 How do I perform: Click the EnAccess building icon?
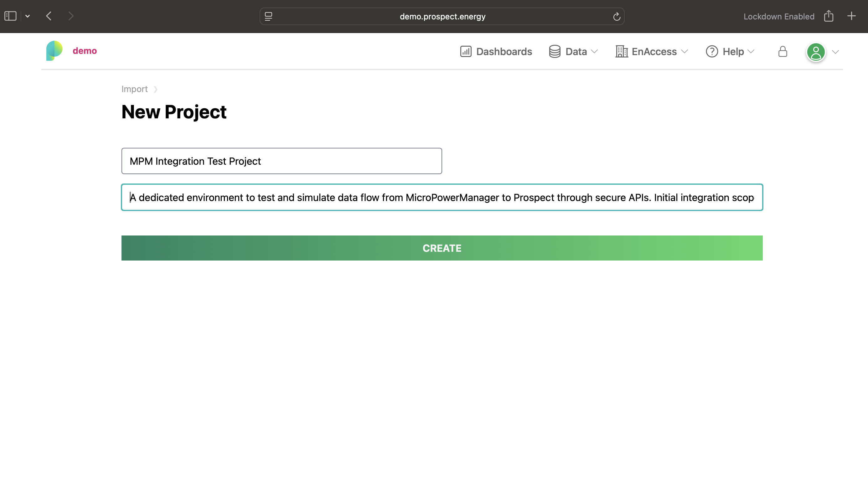pyautogui.click(x=621, y=51)
